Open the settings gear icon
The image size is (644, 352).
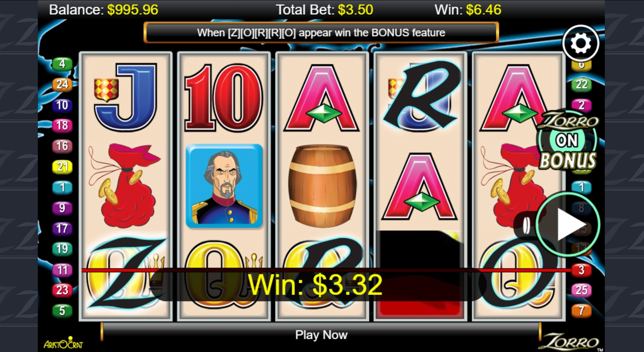pos(581,43)
